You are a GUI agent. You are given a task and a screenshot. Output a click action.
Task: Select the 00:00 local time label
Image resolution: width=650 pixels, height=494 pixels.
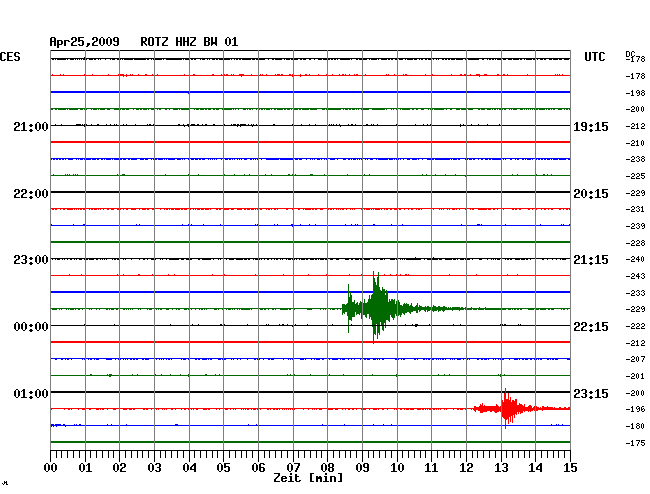[x=31, y=327]
